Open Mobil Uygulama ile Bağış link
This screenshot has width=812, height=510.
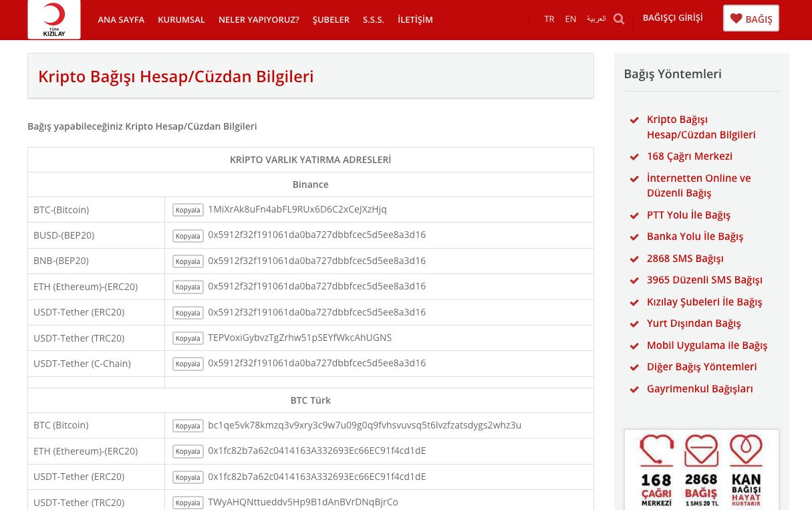707,345
